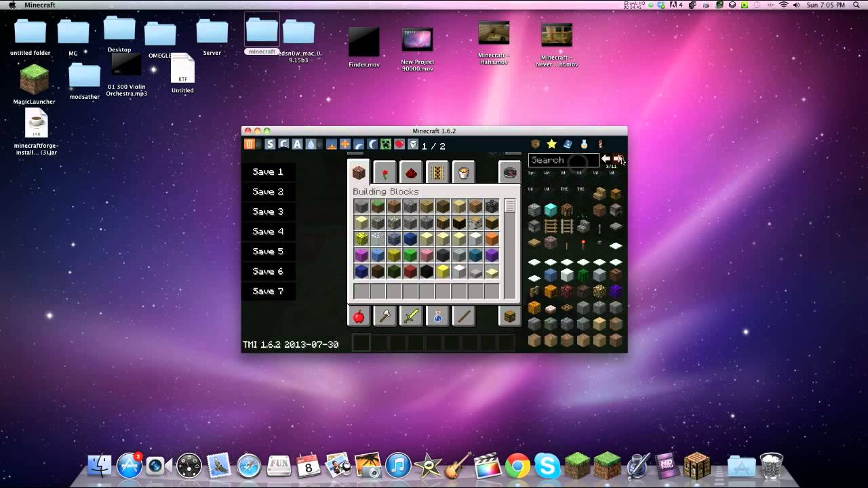The width and height of the screenshot is (868, 488).
Task: Select the Decoration Blocks rose tab
Action: click(x=384, y=174)
